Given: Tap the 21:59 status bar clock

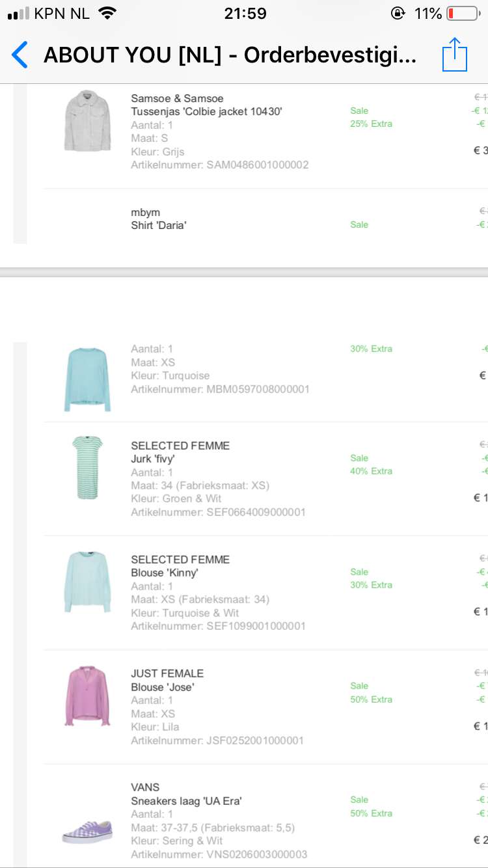Looking at the screenshot, I should coord(245,14).
